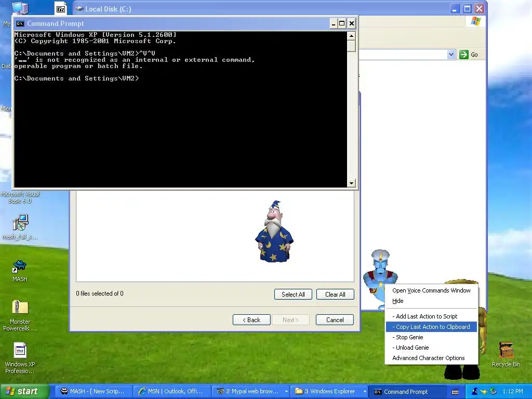The width and height of the screenshot is (532, 399).
Task: Click the green Go button in Explorer
Action: click(469, 54)
